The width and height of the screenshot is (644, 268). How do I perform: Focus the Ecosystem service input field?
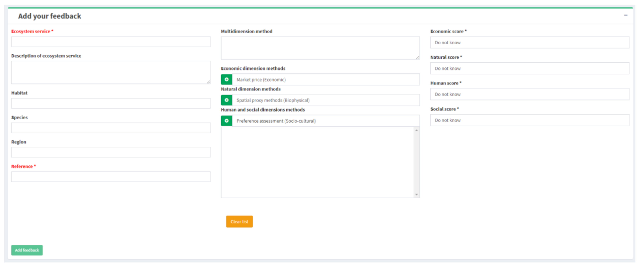tap(111, 42)
